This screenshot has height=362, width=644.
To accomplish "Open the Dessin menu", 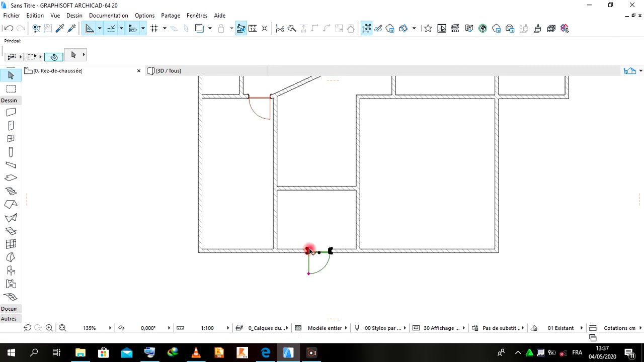I will click(74, 16).
